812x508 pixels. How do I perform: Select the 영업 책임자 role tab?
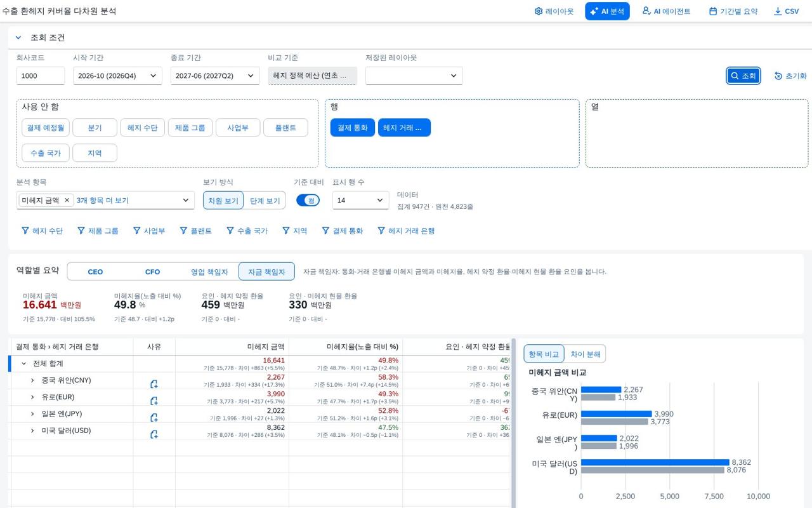click(209, 272)
